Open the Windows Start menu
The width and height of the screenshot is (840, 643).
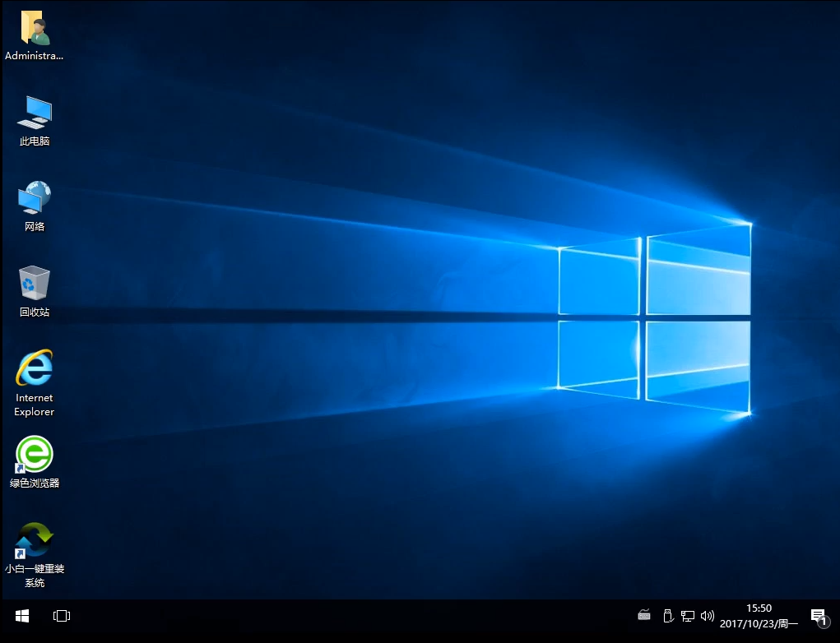(x=22, y=616)
